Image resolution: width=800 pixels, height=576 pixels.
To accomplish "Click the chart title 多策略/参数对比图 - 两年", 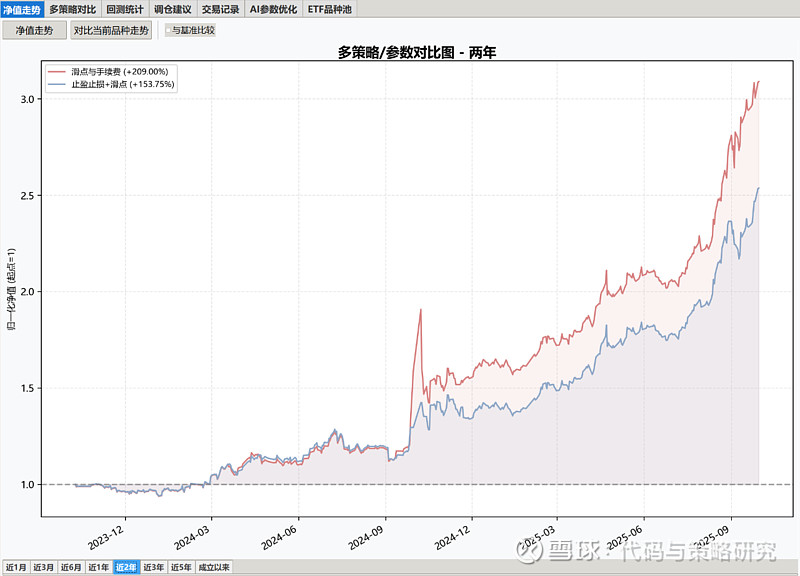I will click(416, 52).
